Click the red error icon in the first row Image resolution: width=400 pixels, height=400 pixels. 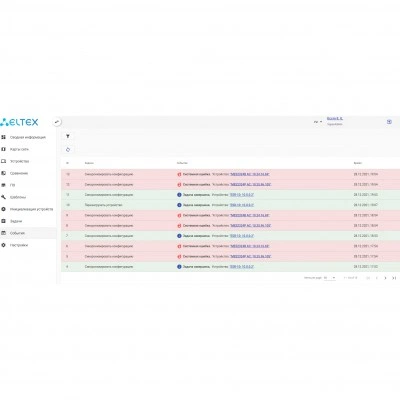tap(179, 174)
